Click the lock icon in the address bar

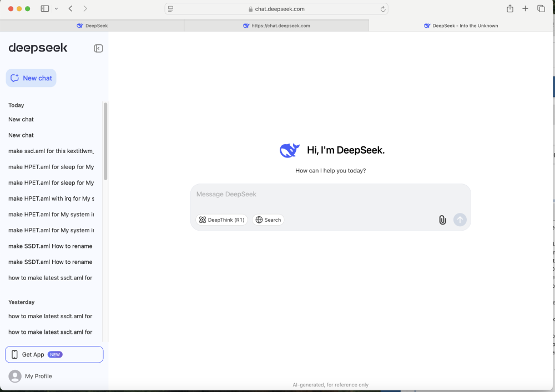coord(251,9)
